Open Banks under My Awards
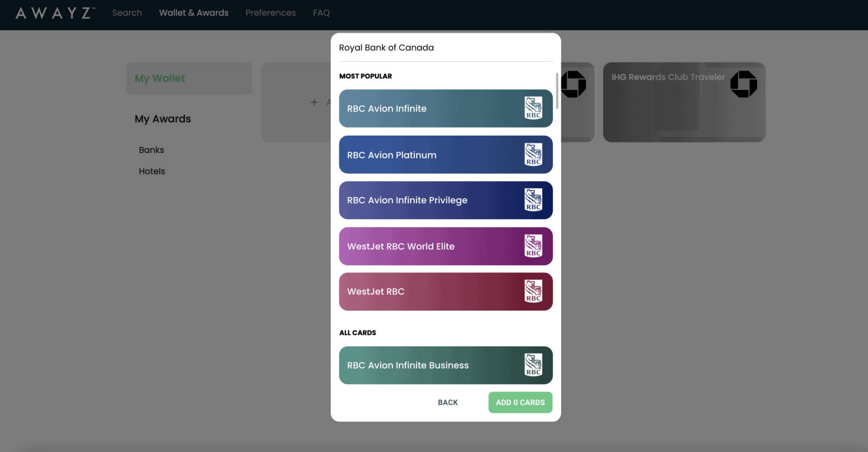 point(151,150)
